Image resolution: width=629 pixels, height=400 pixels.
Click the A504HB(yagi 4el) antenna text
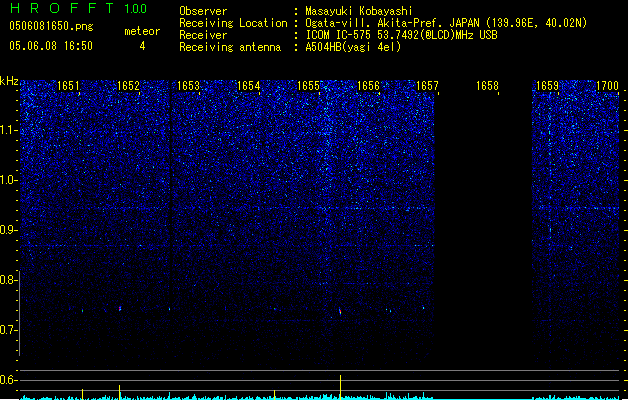tap(353, 47)
